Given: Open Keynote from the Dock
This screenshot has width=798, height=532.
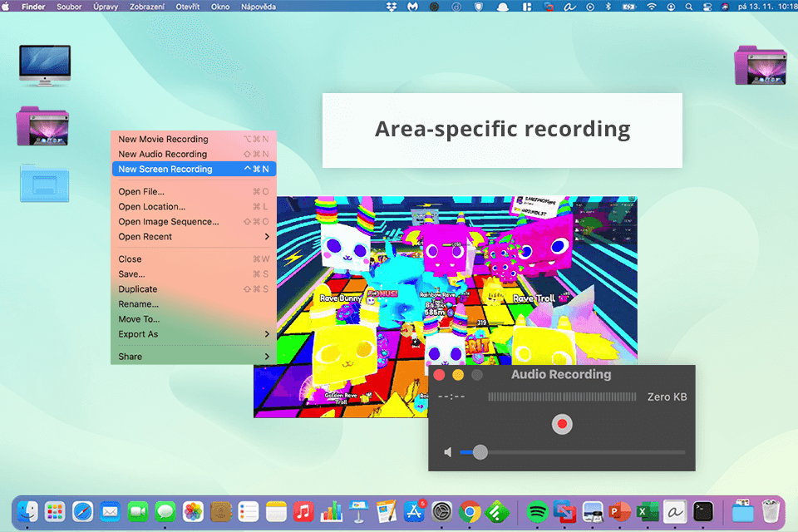Looking at the screenshot, I should point(359,512).
